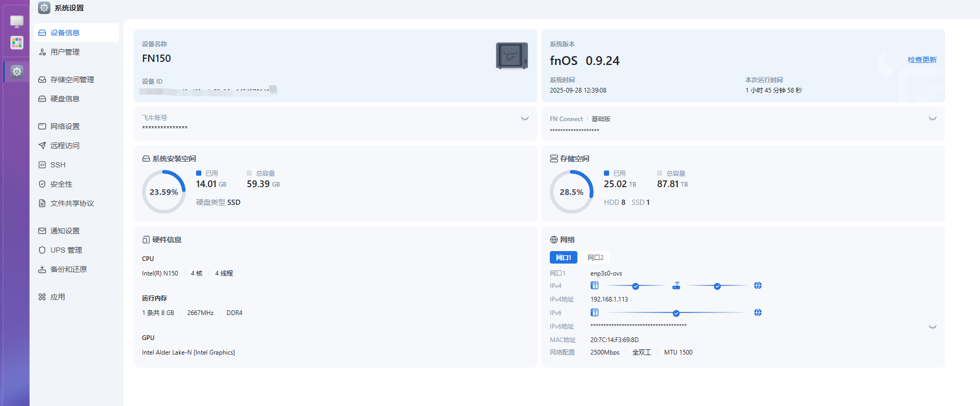Go to 存储空间管理 in the sidebar
980x406 pixels.
pos(76,80)
